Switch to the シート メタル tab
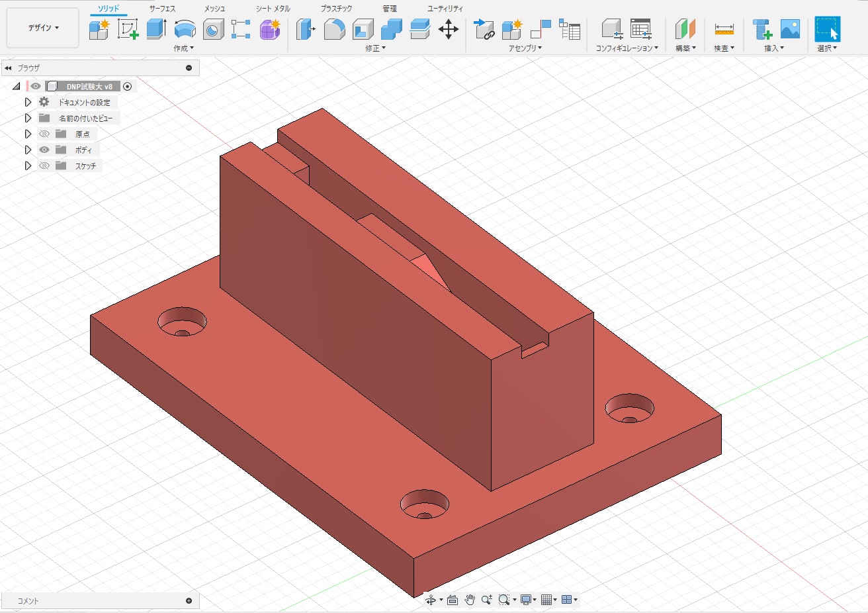The image size is (868, 613). [x=273, y=9]
